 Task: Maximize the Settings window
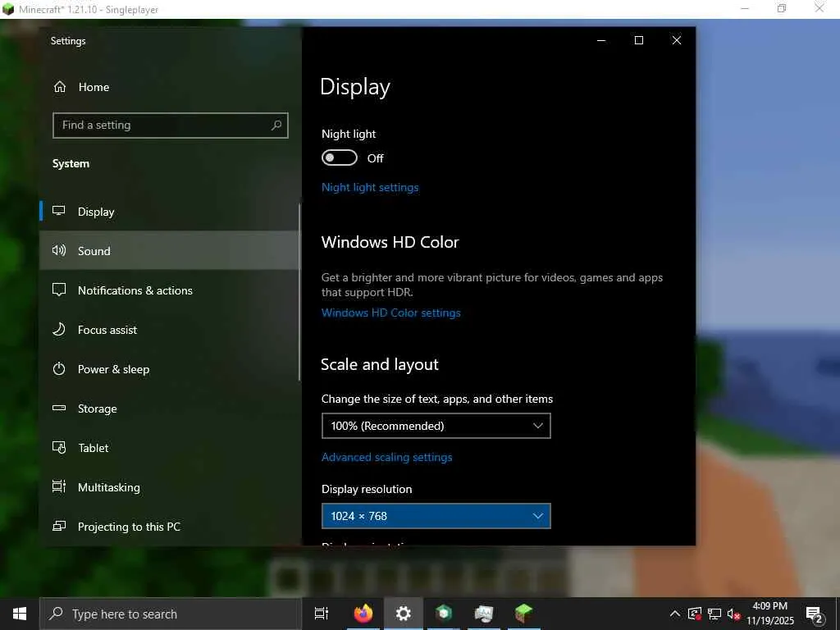pyautogui.click(x=638, y=40)
